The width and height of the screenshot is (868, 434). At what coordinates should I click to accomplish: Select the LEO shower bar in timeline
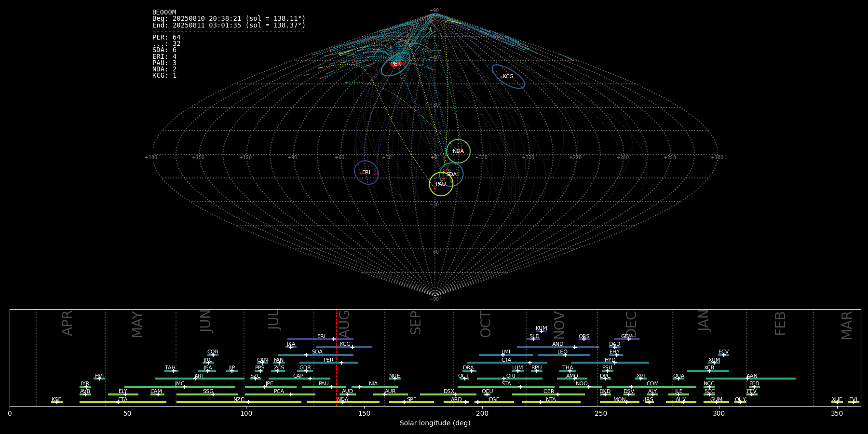click(x=564, y=355)
